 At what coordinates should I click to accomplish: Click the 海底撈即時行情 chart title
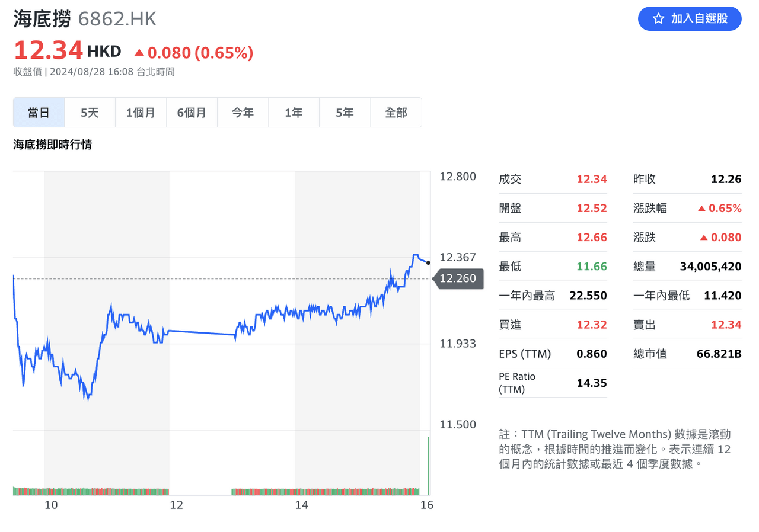53,144
